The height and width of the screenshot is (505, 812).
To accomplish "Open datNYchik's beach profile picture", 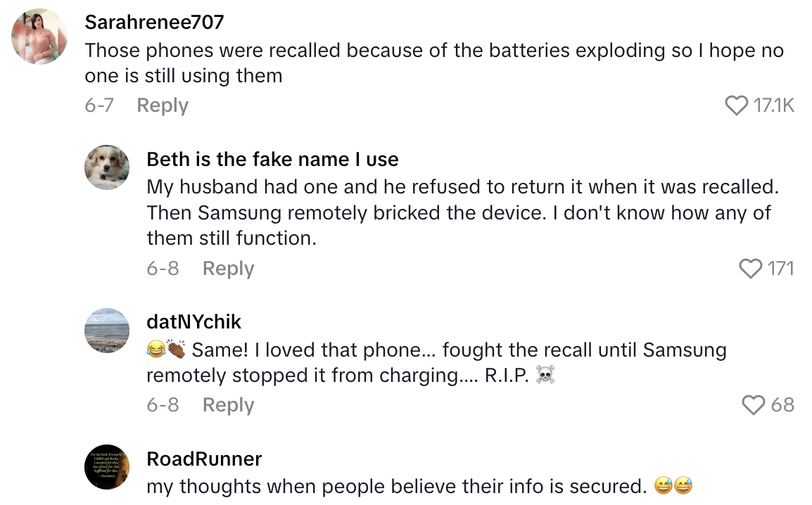I will point(106,331).
